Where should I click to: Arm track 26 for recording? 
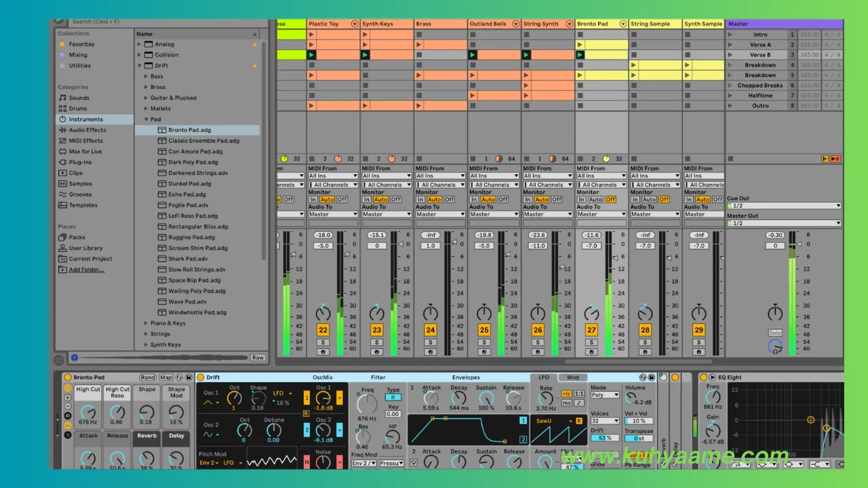pos(538,352)
